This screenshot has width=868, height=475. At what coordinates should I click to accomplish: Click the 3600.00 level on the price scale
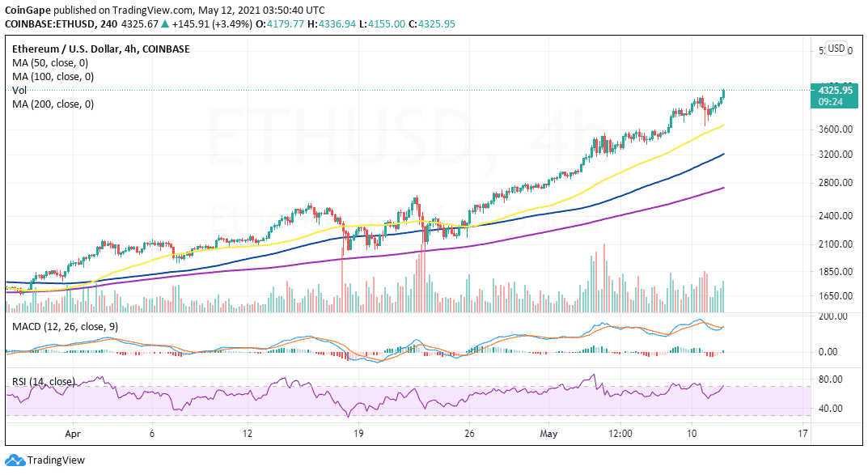pos(836,129)
